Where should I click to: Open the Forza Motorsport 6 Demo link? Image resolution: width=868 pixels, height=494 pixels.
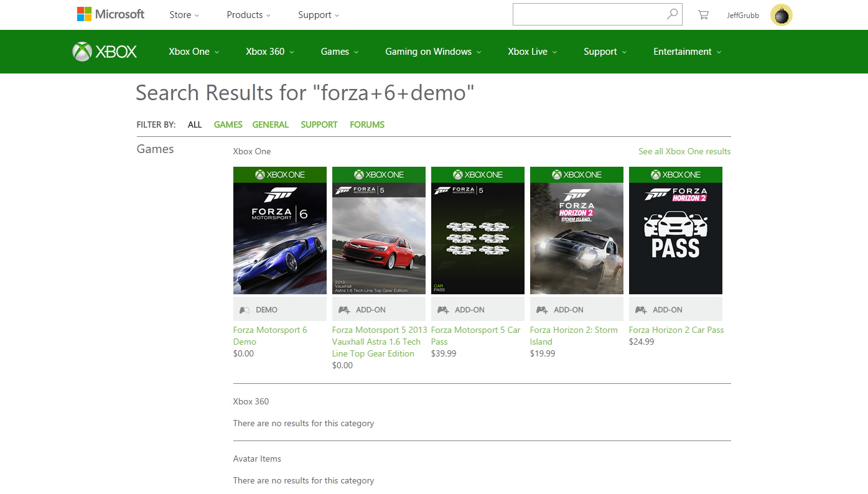pyautogui.click(x=270, y=336)
